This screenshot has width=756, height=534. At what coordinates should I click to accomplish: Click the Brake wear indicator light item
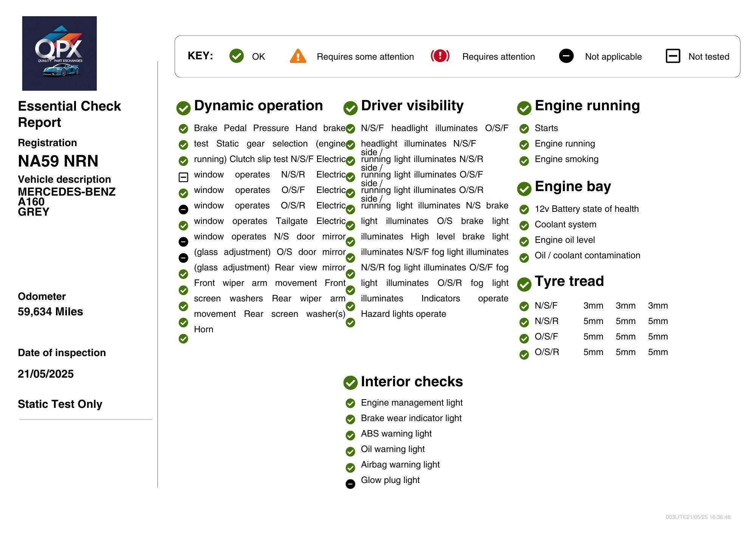(411, 418)
